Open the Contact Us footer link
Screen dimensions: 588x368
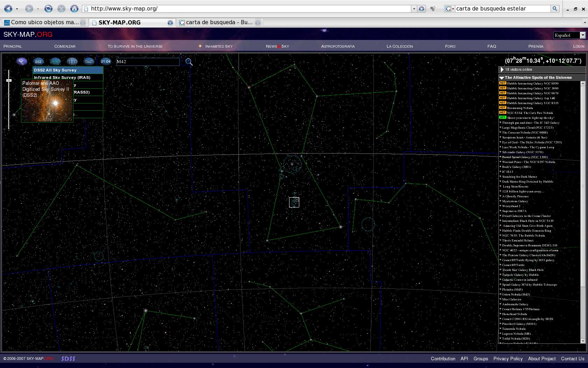point(573,359)
